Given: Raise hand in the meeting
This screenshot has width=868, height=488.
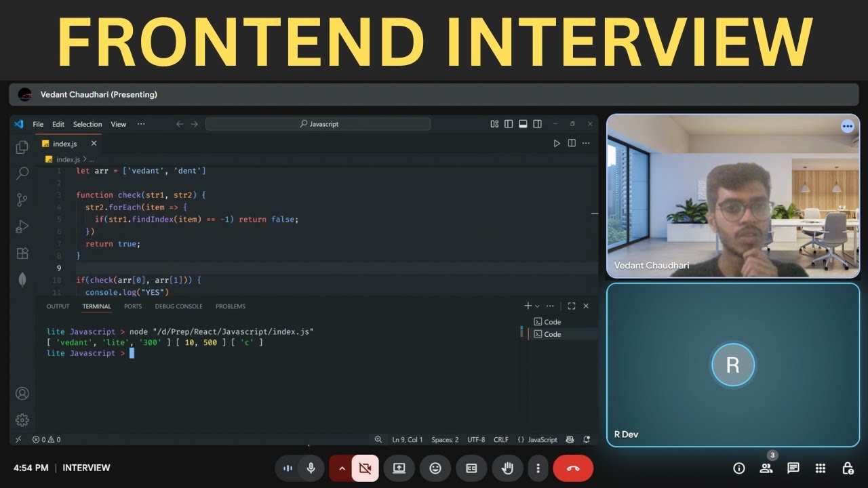Looking at the screenshot, I should tap(507, 468).
